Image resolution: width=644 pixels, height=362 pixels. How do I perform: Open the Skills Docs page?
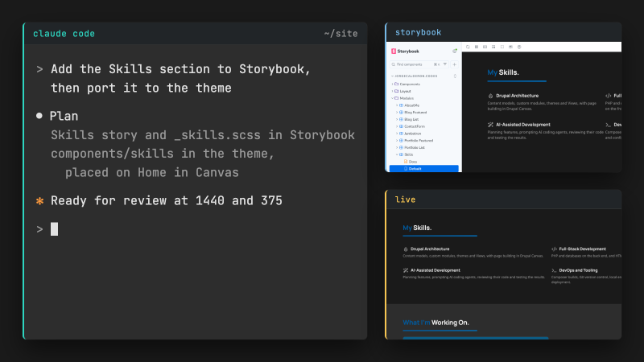tap(411, 162)
